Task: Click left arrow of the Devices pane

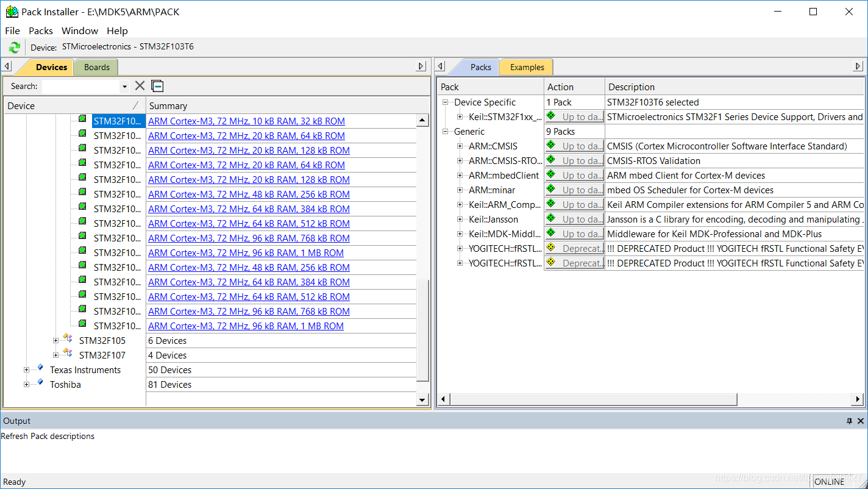Action: click(x=7, y=66)
